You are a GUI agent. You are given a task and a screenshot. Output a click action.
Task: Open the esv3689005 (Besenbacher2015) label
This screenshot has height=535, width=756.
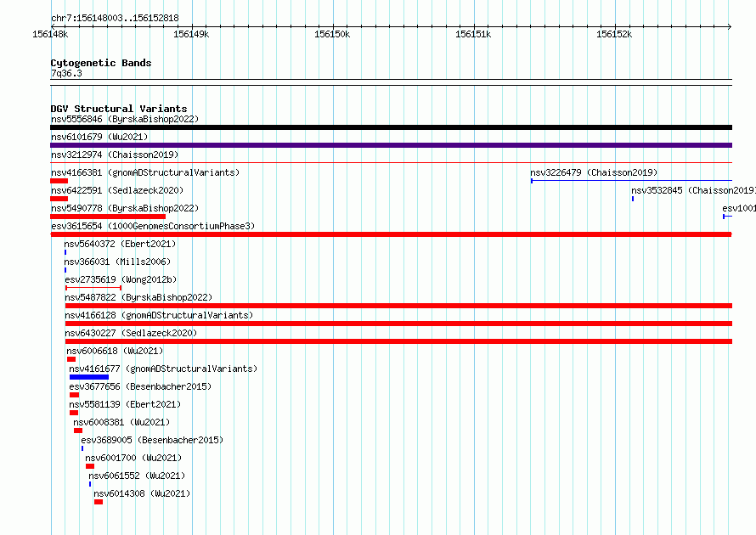pyautogui.click(x=152, y=440)
